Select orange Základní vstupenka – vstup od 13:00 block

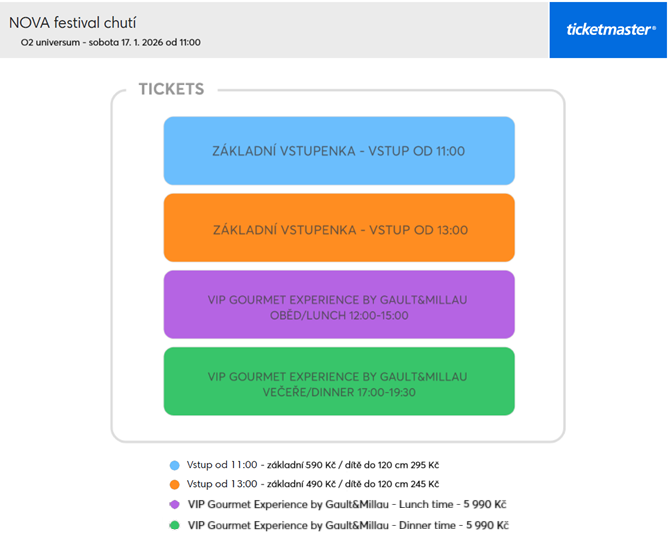[x=339, y=228]
